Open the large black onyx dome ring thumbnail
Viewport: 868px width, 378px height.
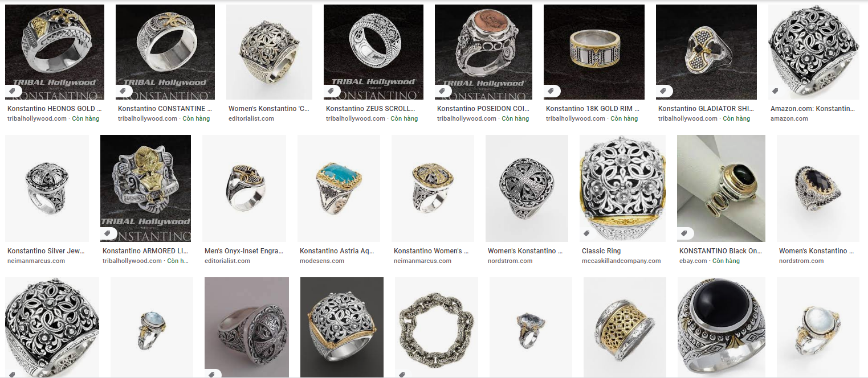click(723, 327)
